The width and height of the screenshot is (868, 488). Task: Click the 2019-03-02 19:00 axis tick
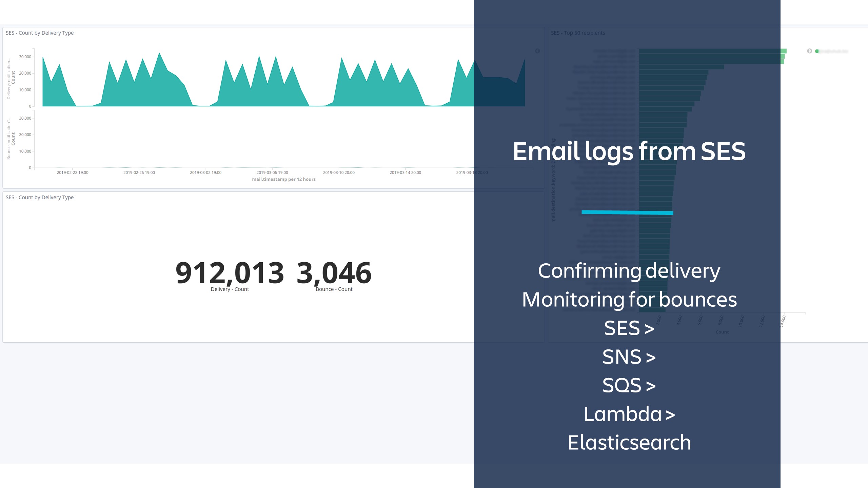[x=205, y=172]
